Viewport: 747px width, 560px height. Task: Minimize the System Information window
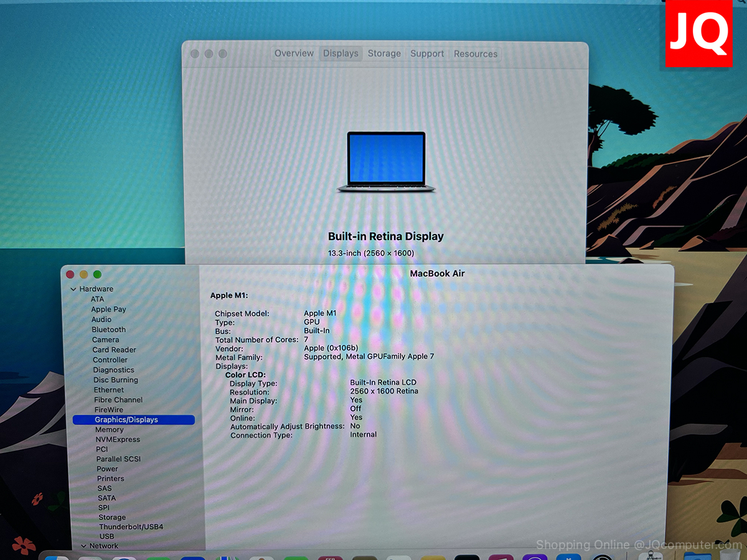click(x=83, y=274)
